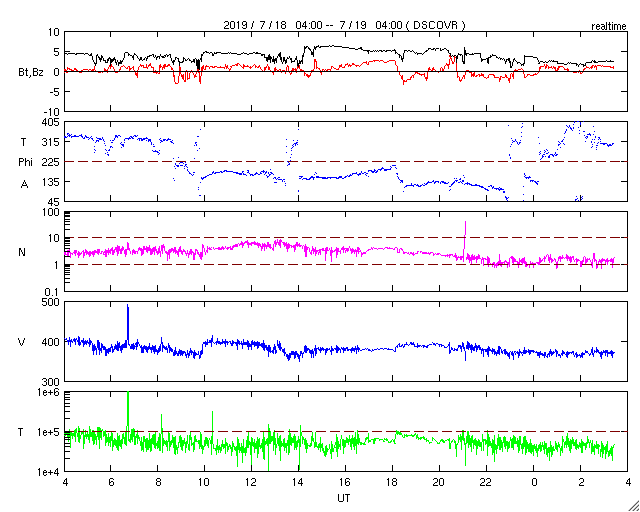
Task: Click the "135" tick on Phi axis
Action: pyautogui.click(x=52, y=182)
